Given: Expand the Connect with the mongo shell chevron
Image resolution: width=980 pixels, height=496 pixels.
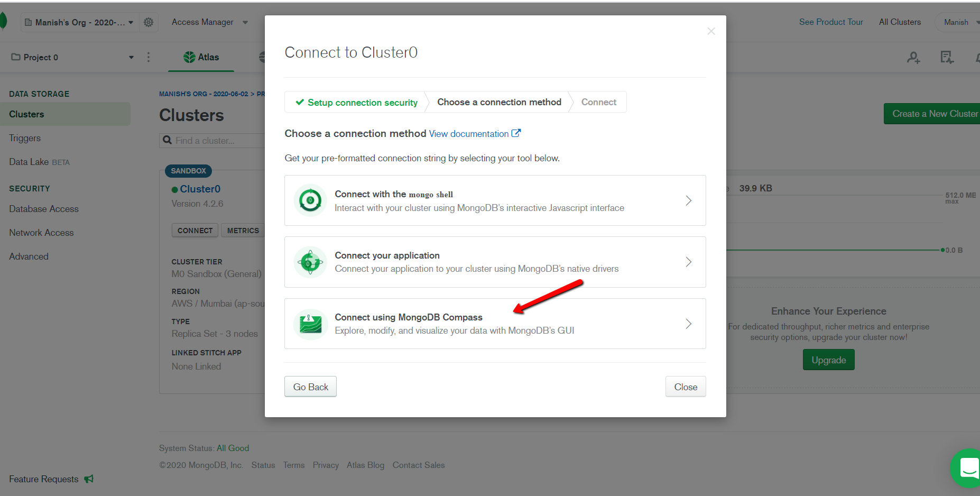Looking at the screenshot, I should pos(688,200).
